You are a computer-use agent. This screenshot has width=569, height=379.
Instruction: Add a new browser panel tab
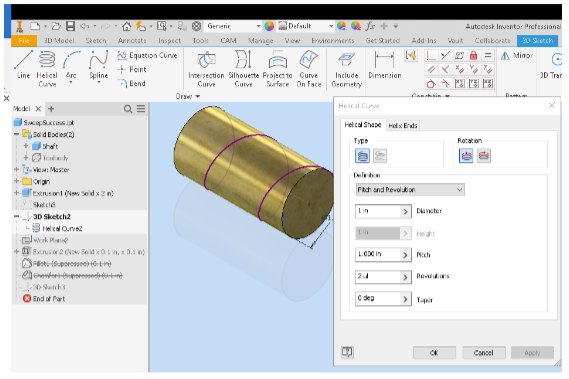(x=51, y=109)
